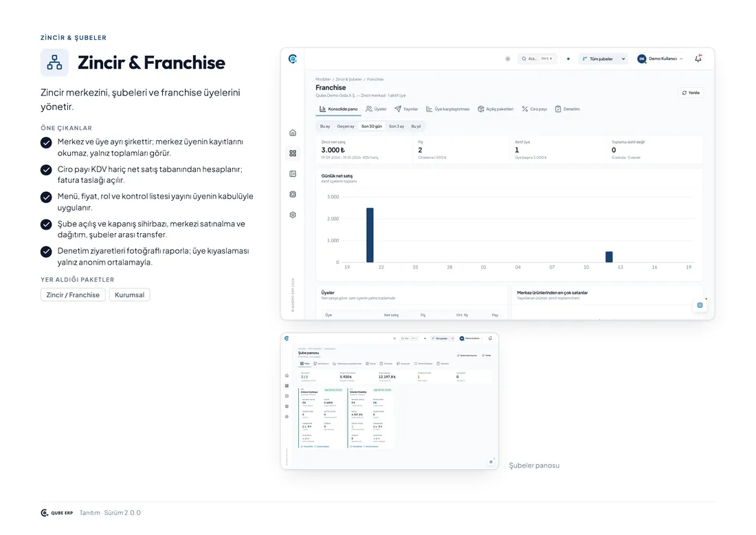Open the floating assistant icon in Franchise window

click(700, 305)
